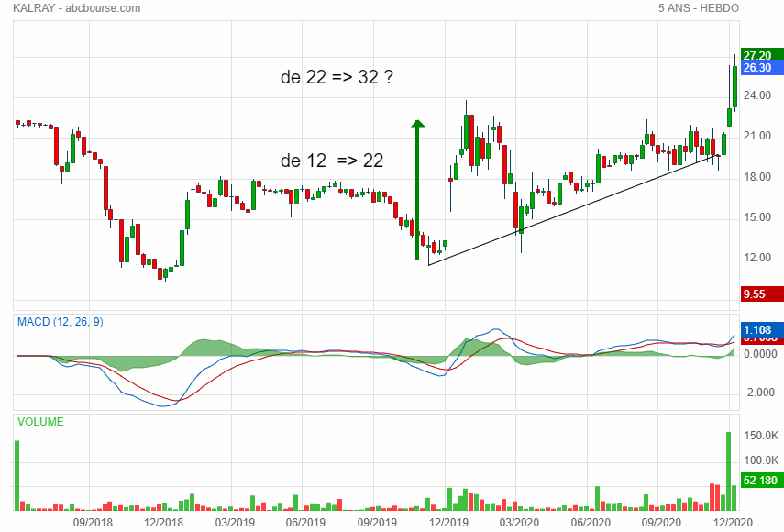Click the 09/2018 date label
This screenshot has height=532, width=784.
(93, 523)
